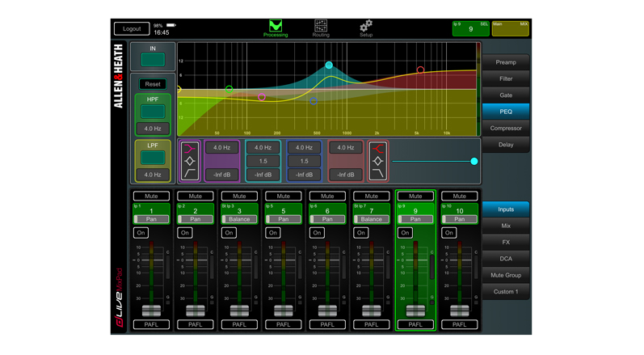Open the Preamp tab
Image resolution: width=644 pixels, height=355 pixels.
(506, 62)
